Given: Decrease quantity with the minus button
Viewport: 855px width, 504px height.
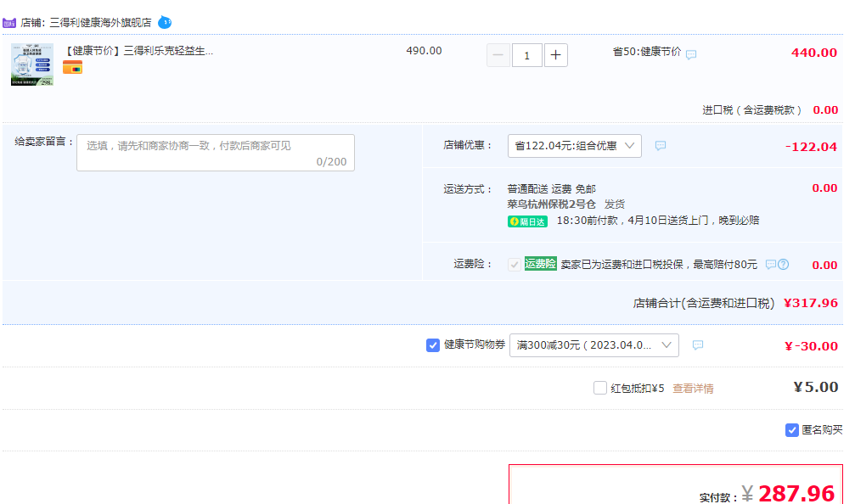Looking at the screenshot, I should point(498,55).
